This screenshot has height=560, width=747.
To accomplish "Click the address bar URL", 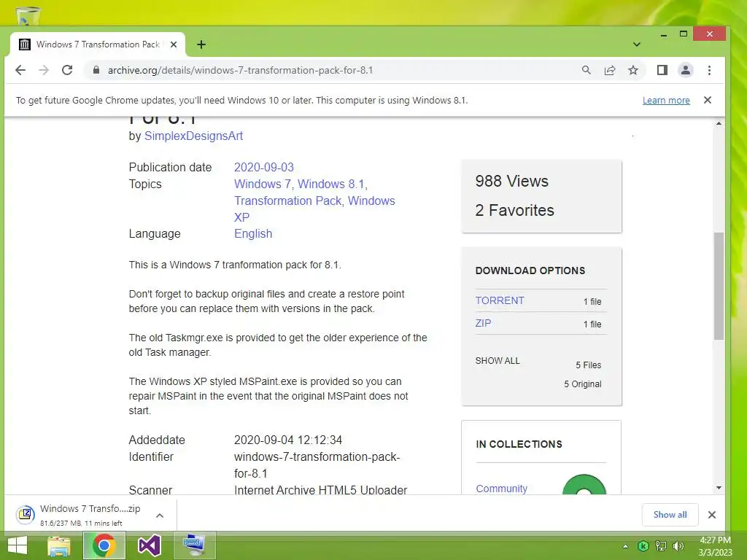I will [240, 71].
